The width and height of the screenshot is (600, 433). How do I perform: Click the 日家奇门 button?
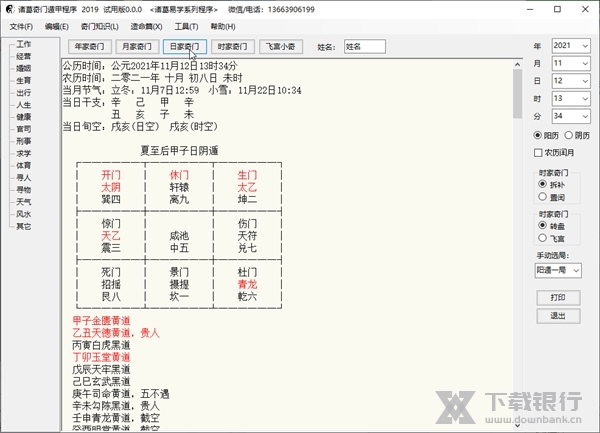point(185,47)
